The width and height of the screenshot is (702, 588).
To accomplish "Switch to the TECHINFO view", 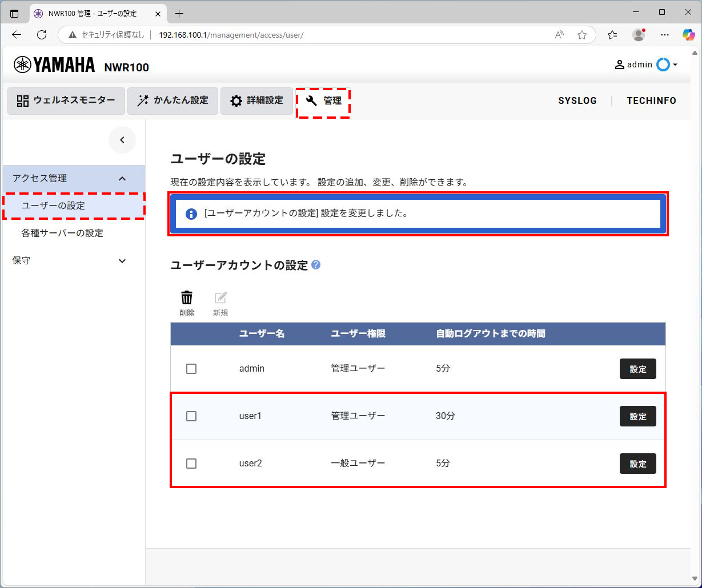I will coord(651,100).
